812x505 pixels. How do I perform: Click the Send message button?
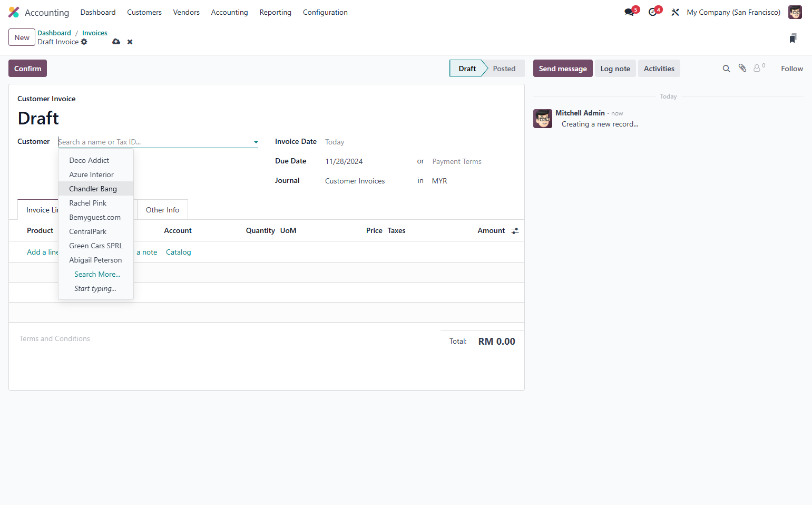click(563, 69)
